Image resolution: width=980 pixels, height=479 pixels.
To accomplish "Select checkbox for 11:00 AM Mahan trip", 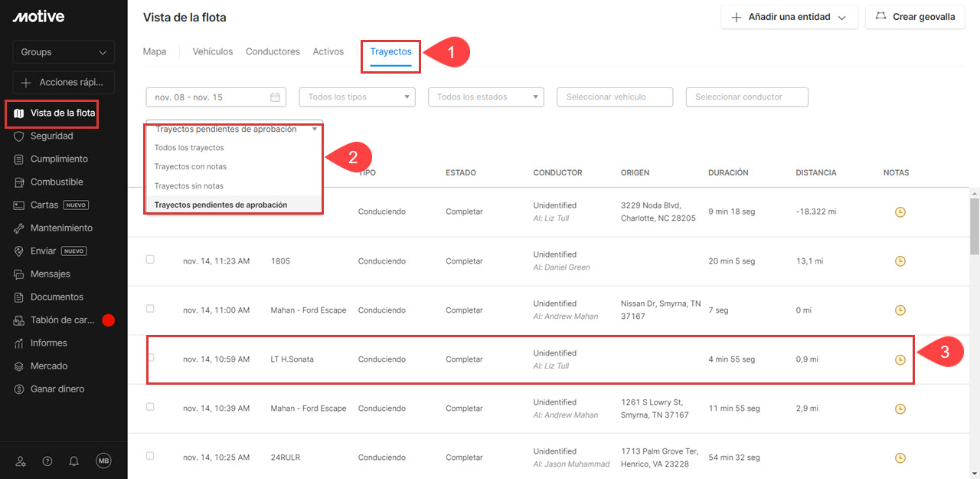I will [x=150, y=309].
